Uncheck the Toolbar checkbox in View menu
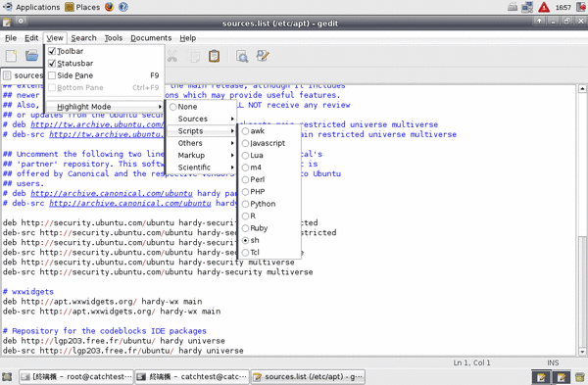 (x=52, y=51)
